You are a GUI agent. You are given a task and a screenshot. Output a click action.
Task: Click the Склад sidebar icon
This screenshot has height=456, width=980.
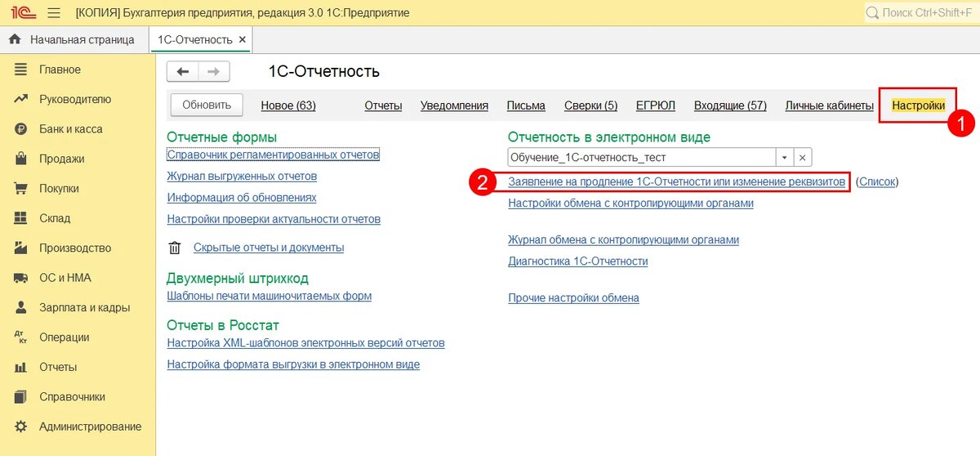(x=21, y=218)
